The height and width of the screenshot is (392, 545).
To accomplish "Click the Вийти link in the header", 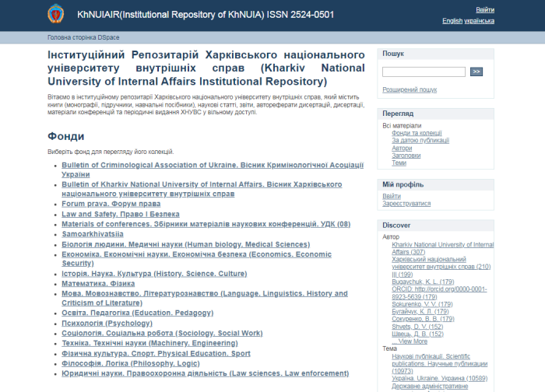I will pos(484,9).
